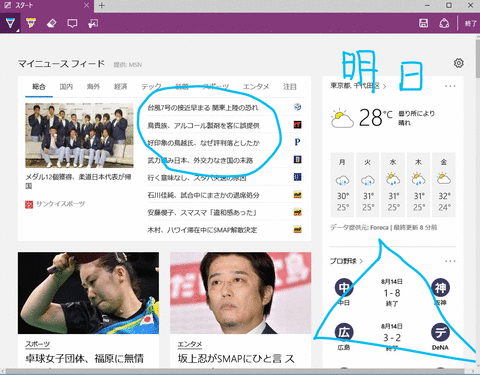Click 阪神 team logo
This screenshot has height=375, width=480.
point(440,287)
